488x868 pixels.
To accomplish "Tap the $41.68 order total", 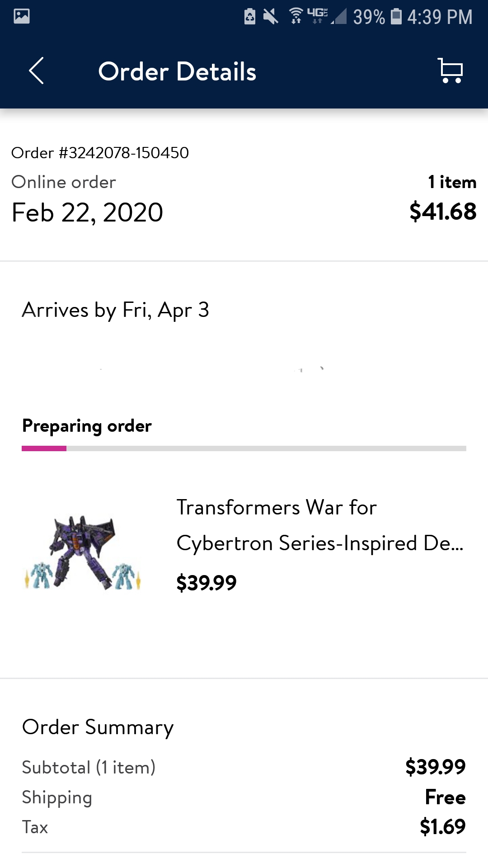I will click(443, 212).
